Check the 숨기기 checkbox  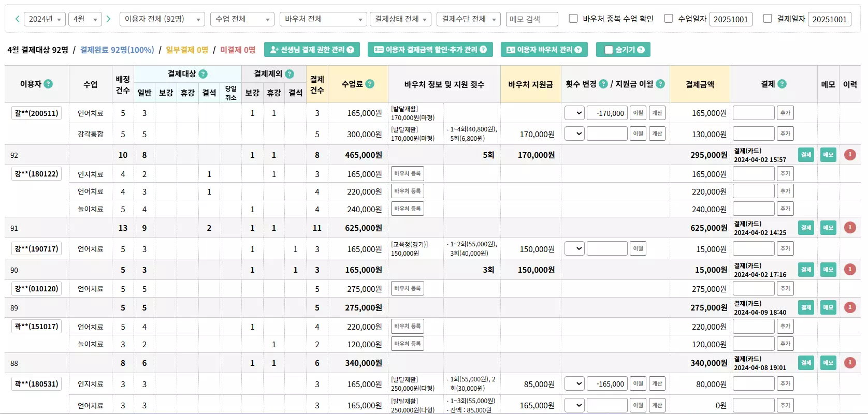coord(609,50)
